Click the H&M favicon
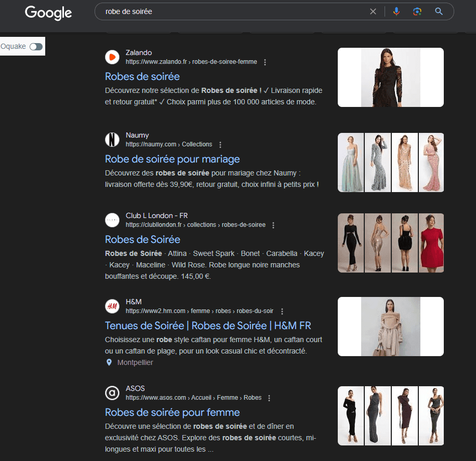This screenshot has height=461, width=476. coord(112,306)
